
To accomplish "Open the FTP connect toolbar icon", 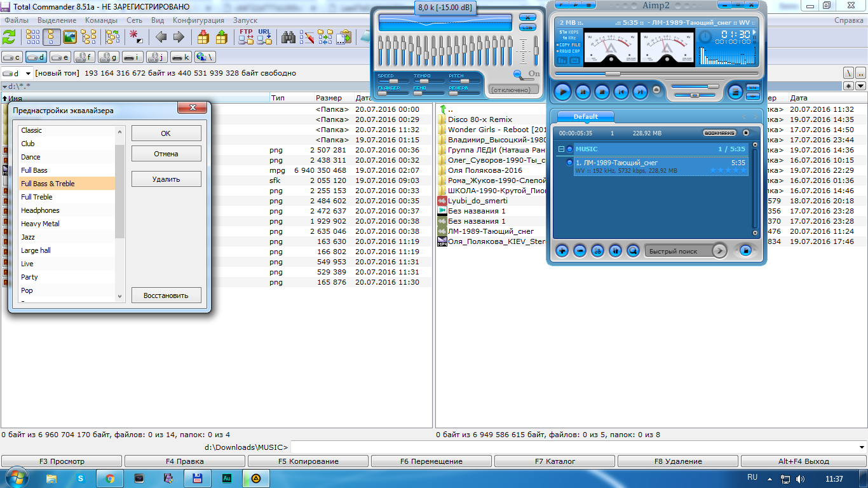I will pyautogui.click(x=246, y=37).
